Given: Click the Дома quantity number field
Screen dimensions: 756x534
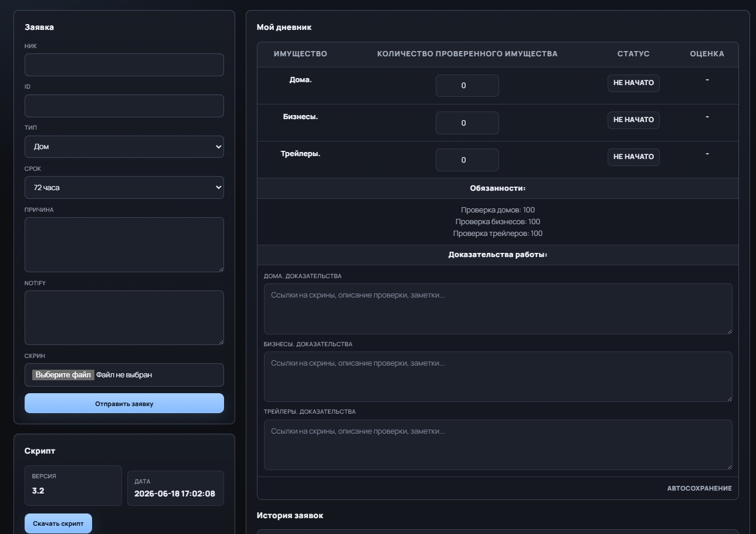Looking at the screenshot, I should 467,86.
